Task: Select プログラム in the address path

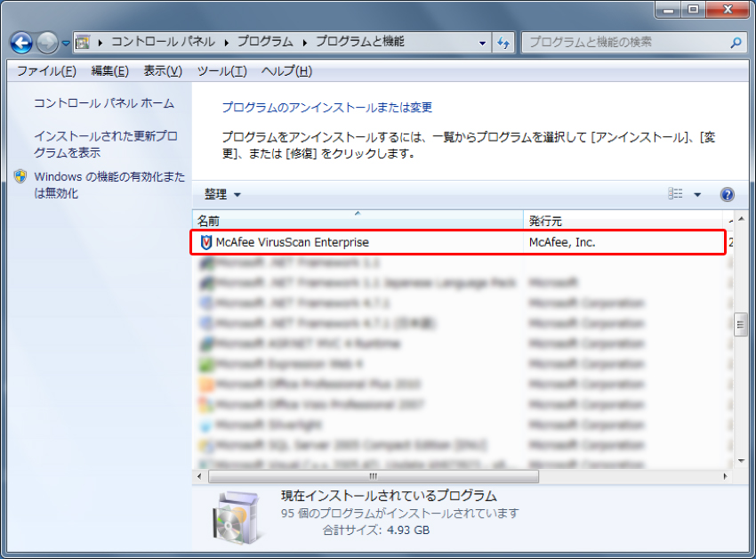Action: 265,42
